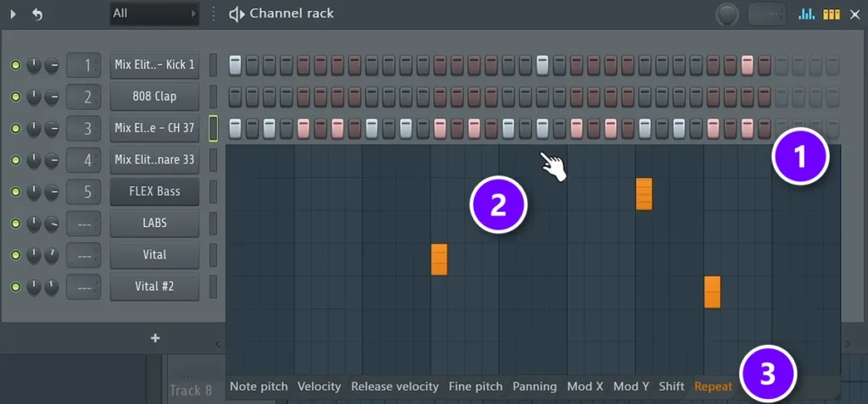Screen dimensions: 868x404
Task: Open the All channel filter dropdown
Action: tap(154, 14)
